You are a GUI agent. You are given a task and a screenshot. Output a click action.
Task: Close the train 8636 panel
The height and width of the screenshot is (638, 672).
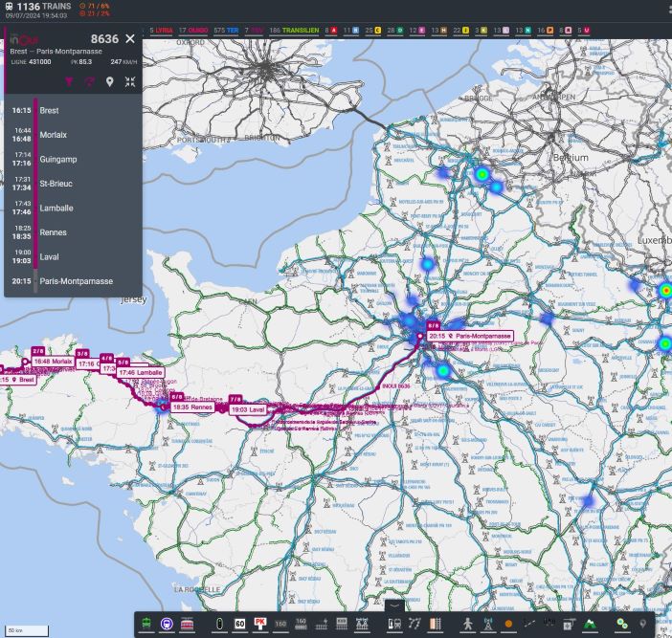click(x=130, y=39)
